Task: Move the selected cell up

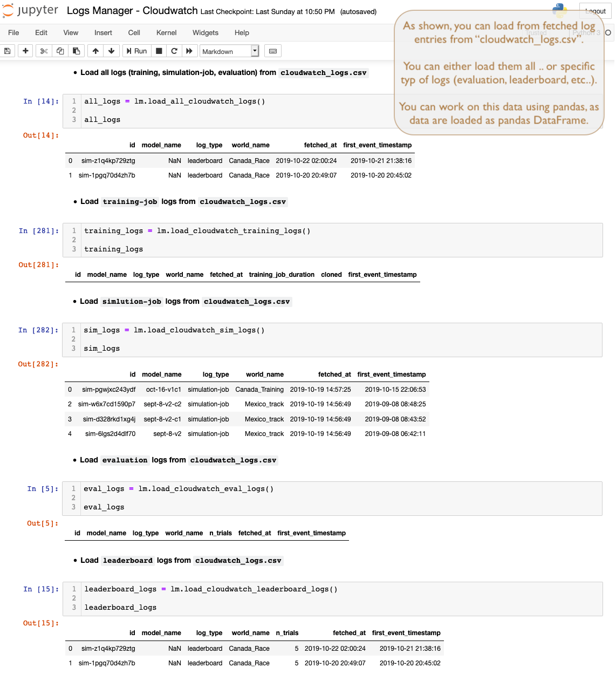Action: (95, 51)
